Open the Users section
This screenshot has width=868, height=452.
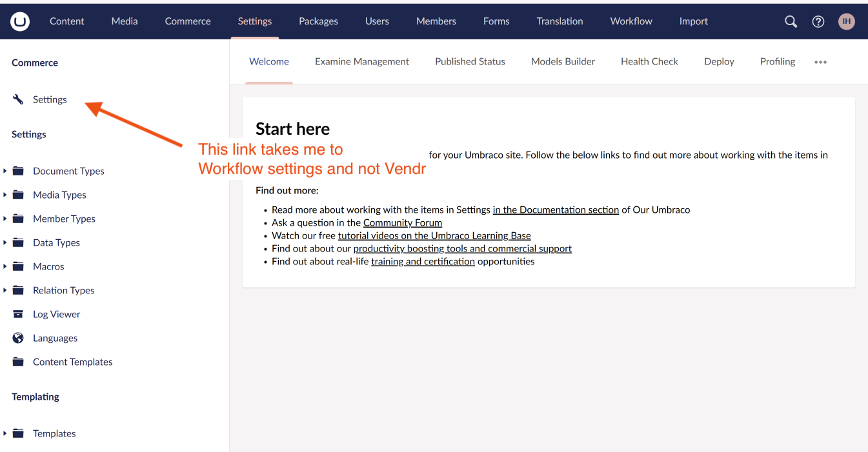[x=377, y=21]
